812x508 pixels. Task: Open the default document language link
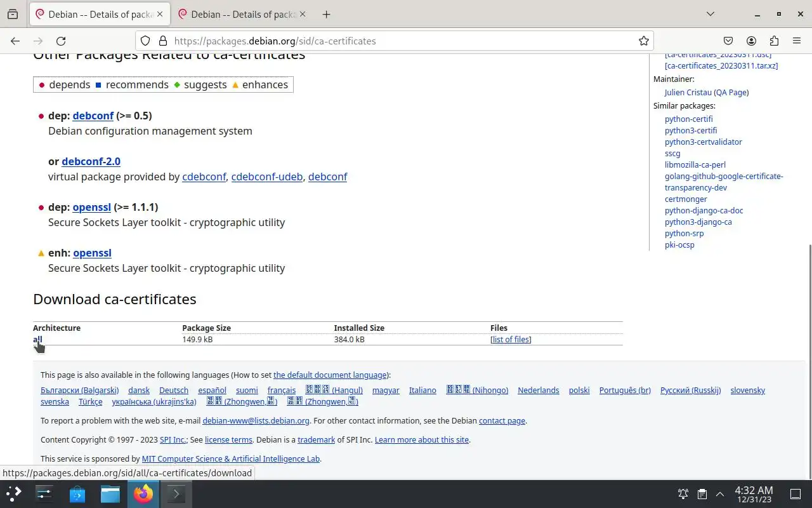click(330, 375)
